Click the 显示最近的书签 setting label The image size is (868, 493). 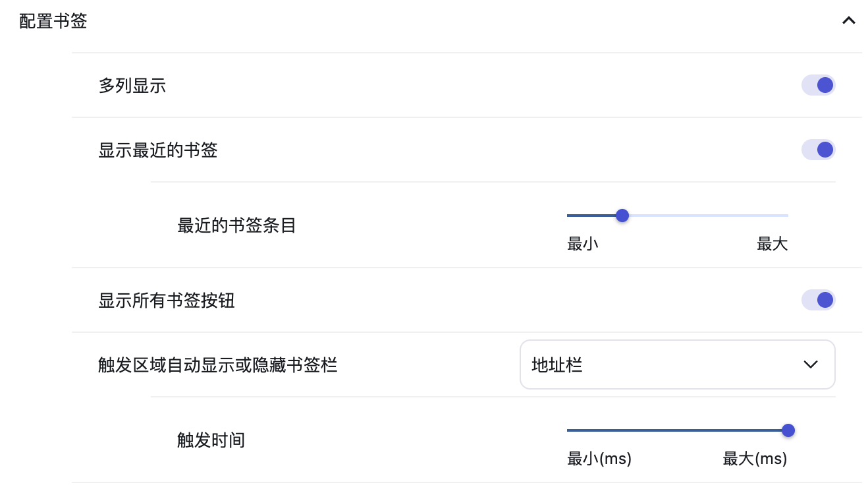pyautogui.click(x=158, y=150)
